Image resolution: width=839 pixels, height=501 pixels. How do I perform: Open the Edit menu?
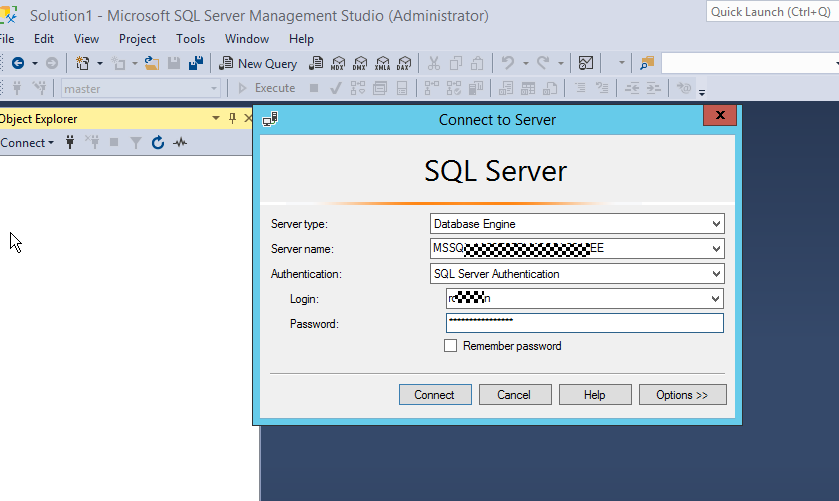(44, 39)
